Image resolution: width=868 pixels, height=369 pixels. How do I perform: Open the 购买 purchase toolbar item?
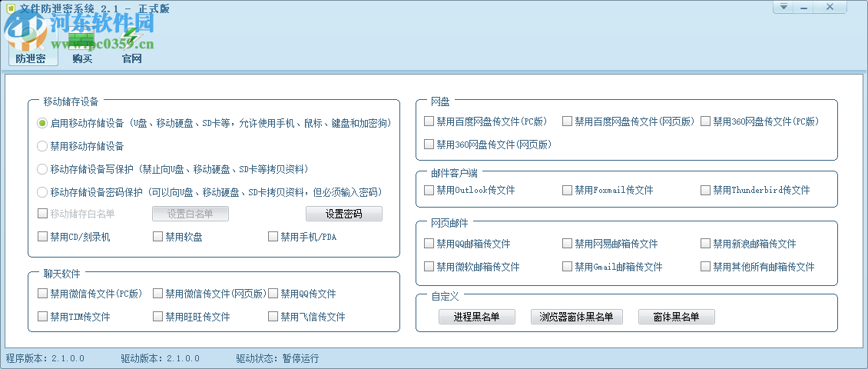pos(82,46)
